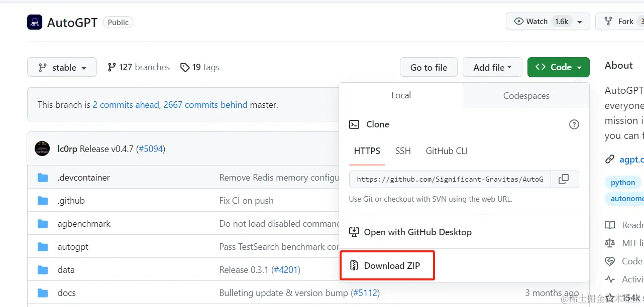View the 19 tags link
Screen dimensions: 644x307
click(200, 67)
